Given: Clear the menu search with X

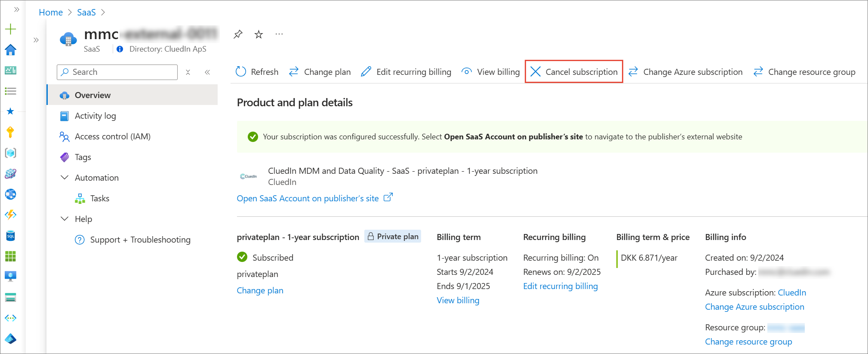Looking at the screenshot, I should pos(188,72).
